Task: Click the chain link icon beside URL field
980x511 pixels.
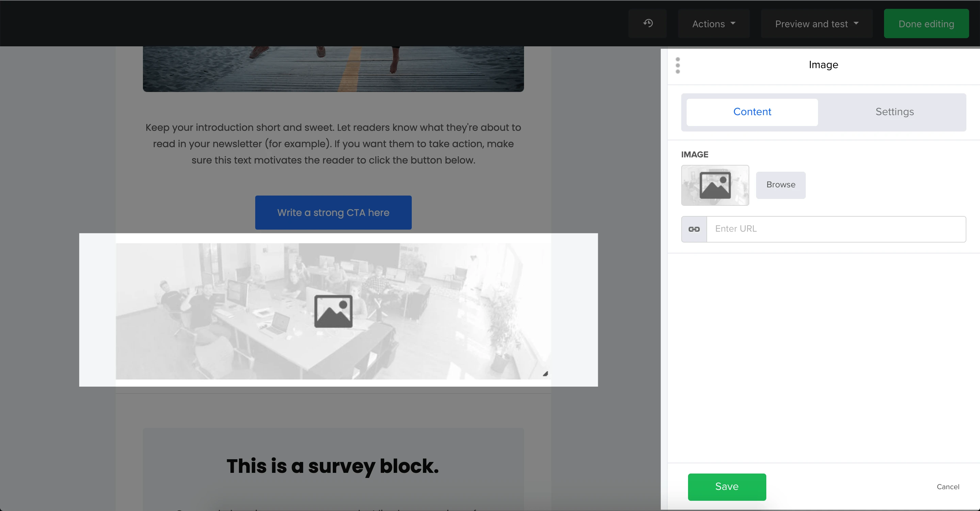Action: [x=694, y=229]
